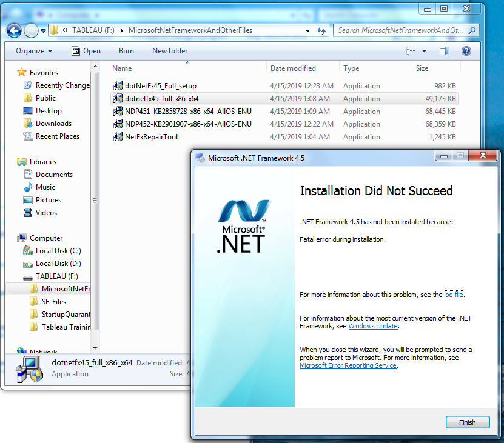The height and width of the screenshot is (443, 504).
Task: Select Computer in the navigation pane
Action: [x=40, y=238]
